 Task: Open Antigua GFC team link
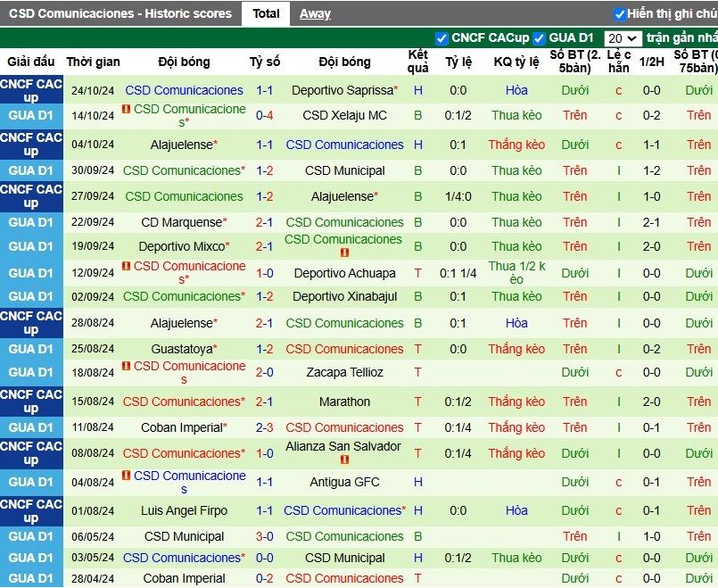(x=344, y=482)
